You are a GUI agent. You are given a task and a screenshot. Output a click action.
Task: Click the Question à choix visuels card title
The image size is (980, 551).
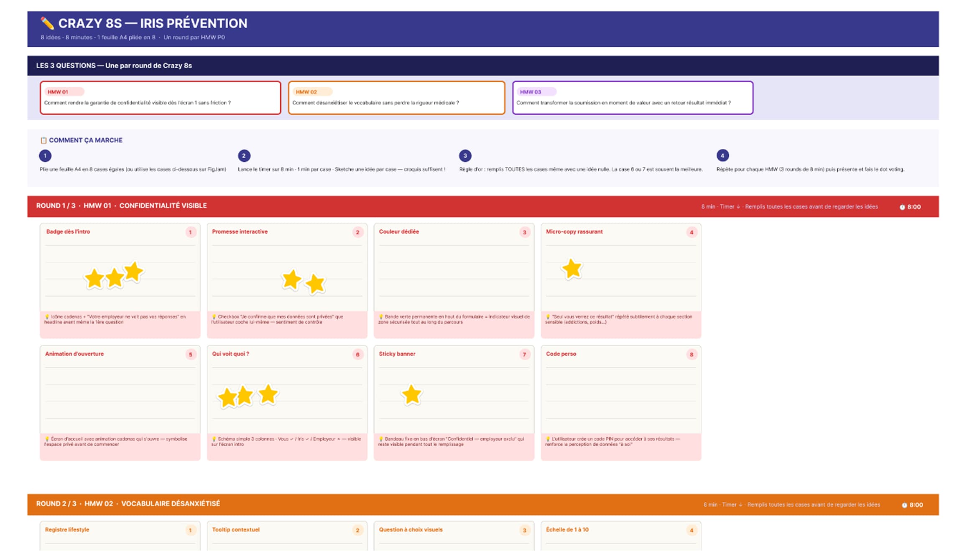(411, 530)
